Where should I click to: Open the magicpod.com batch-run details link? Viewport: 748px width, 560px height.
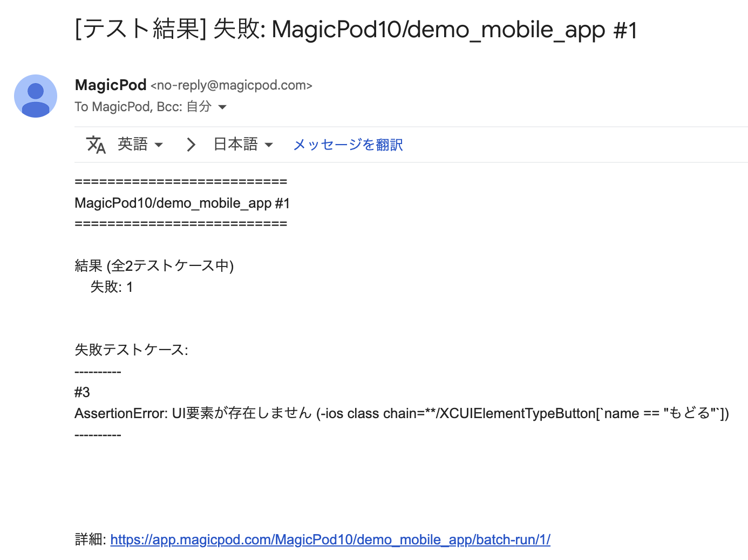click(x=330, y=539)
